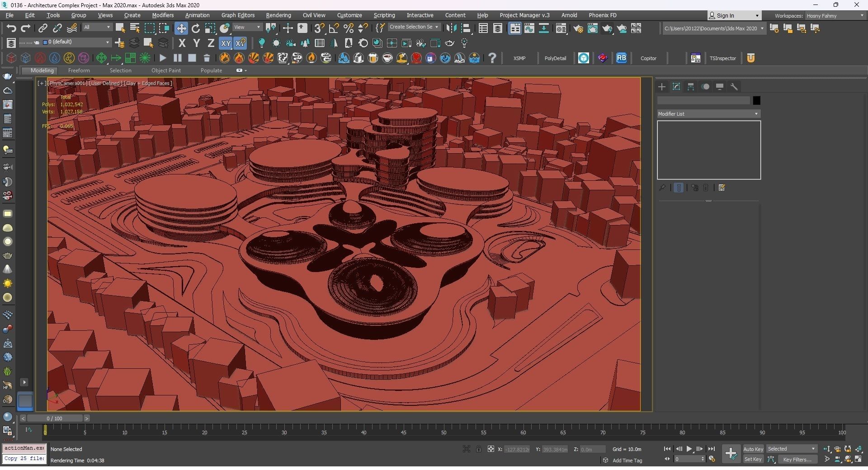Click the black object color swatch

coord(756,100)
